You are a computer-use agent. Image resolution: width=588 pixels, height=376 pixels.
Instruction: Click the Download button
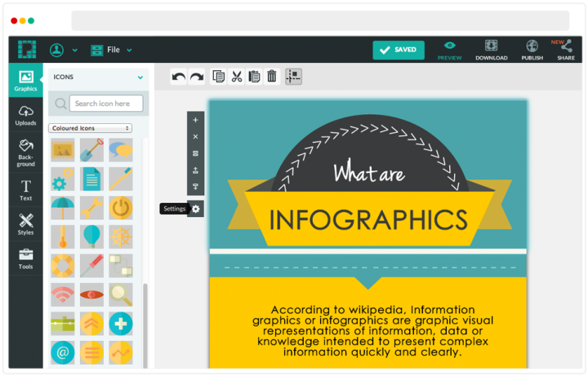coord(492,51)
